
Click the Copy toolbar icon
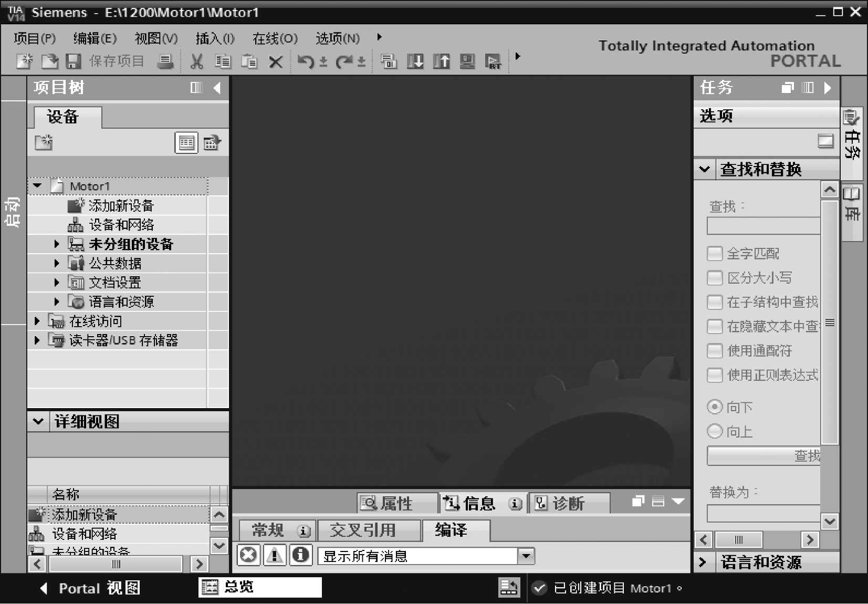tap(223, 61)
